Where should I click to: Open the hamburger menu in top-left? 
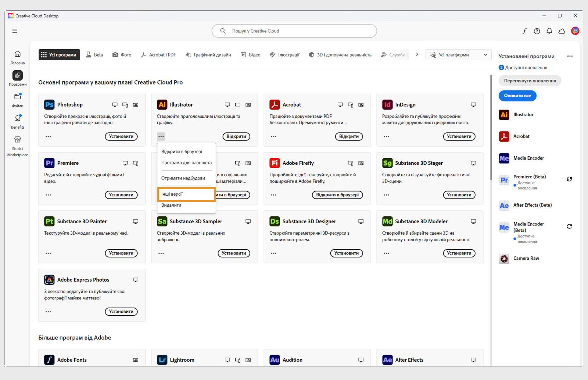tap(15, 31)
